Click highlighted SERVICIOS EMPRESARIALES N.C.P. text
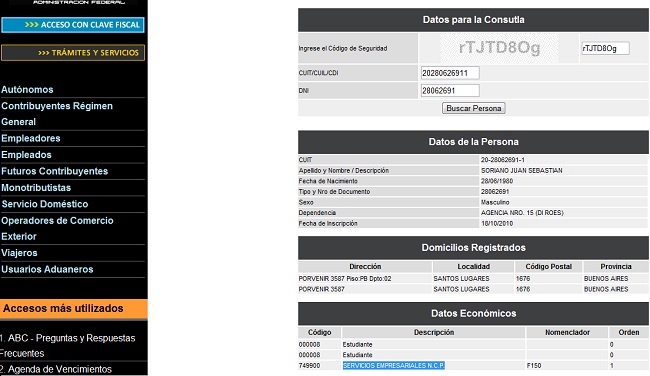 pos(393,366)
